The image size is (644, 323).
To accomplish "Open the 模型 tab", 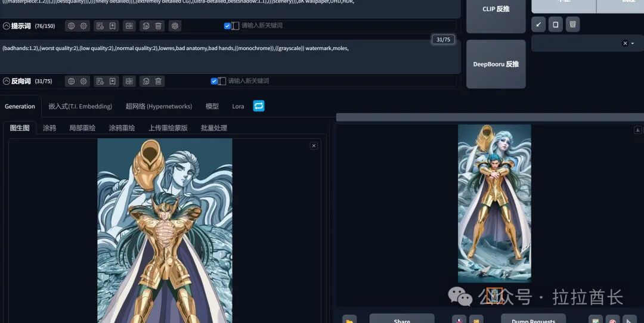I will [x=212, y=106].
